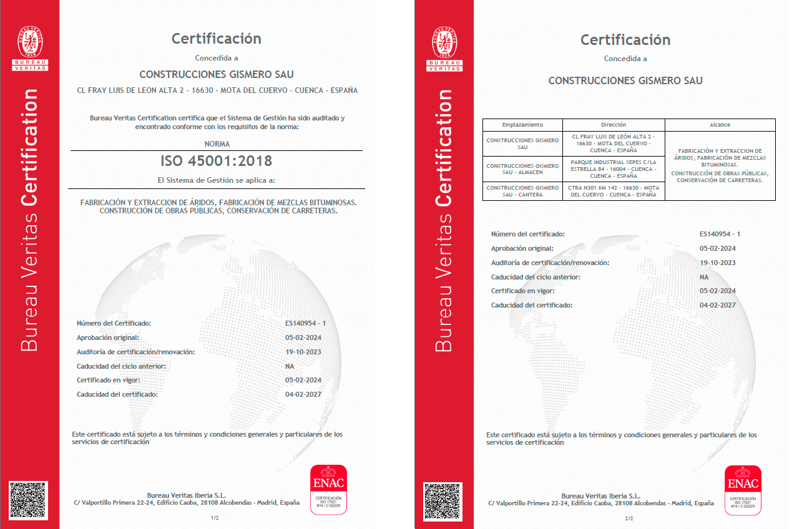Viewport: 812px width, 529px height.
Task: Click the Fray Luis de León address line under the page 1 company name
Action: pyautogui.click(x=217, y=90)
